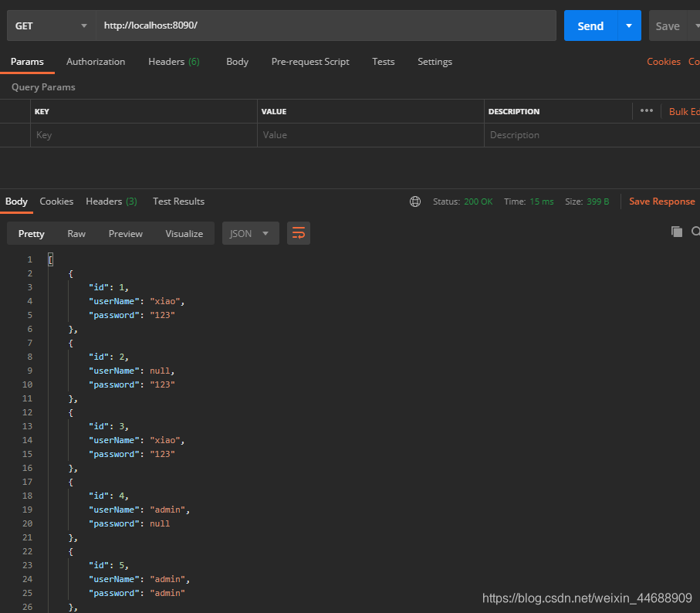
Task: Select the Visualize view
Action: [184, 233]
